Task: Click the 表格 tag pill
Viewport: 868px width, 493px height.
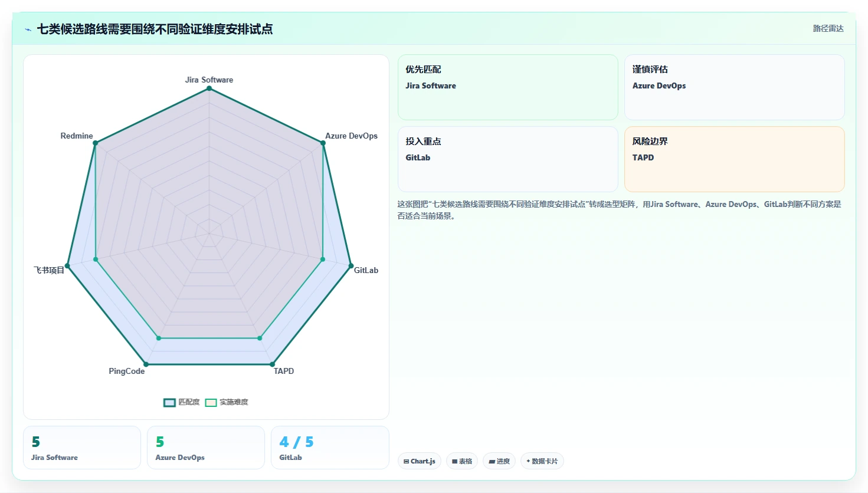Action: 462,461
